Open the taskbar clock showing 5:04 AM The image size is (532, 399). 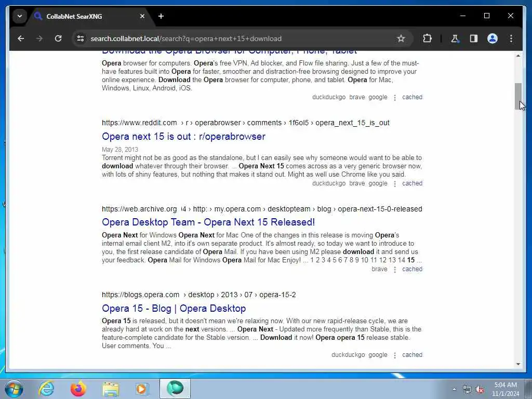(x=506, y=389)
